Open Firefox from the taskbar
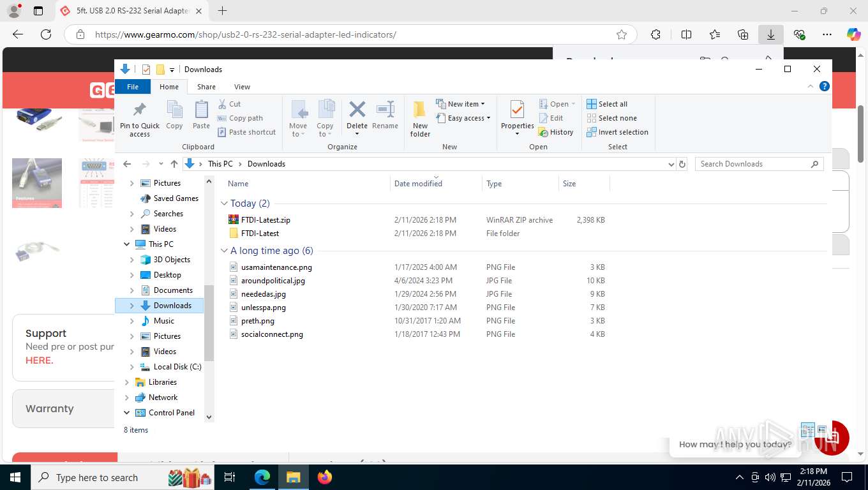The height and width of the screenshot is (490, 868). tap(325, 477)
